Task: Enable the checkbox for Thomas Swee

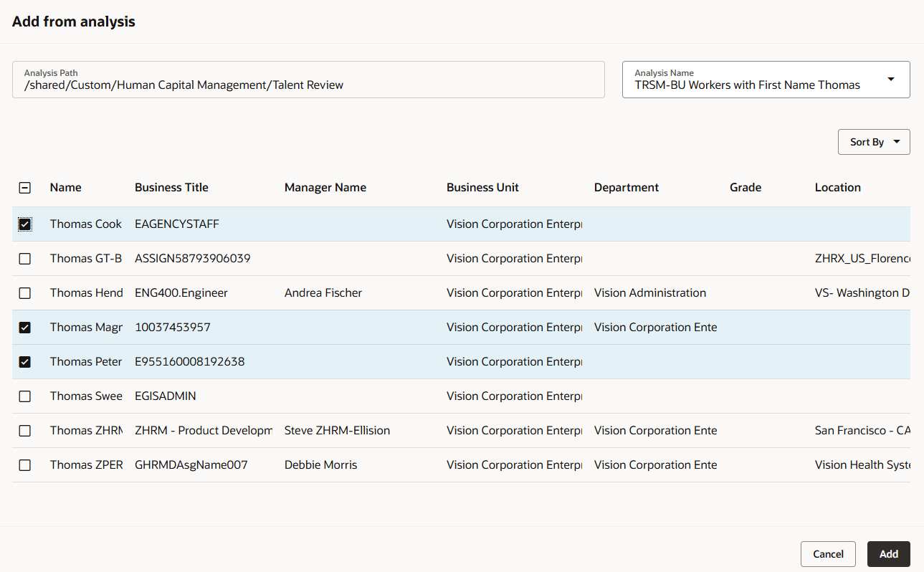Action: coord(25,396)
